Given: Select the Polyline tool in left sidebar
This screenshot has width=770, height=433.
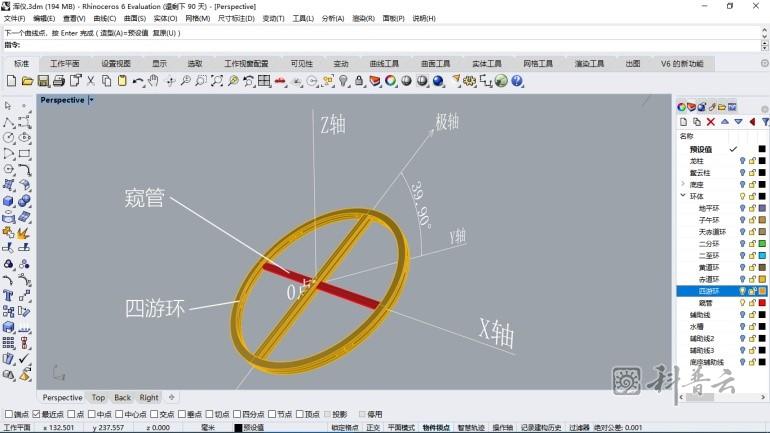Looking at the screenshot, I should pos(8,122).
